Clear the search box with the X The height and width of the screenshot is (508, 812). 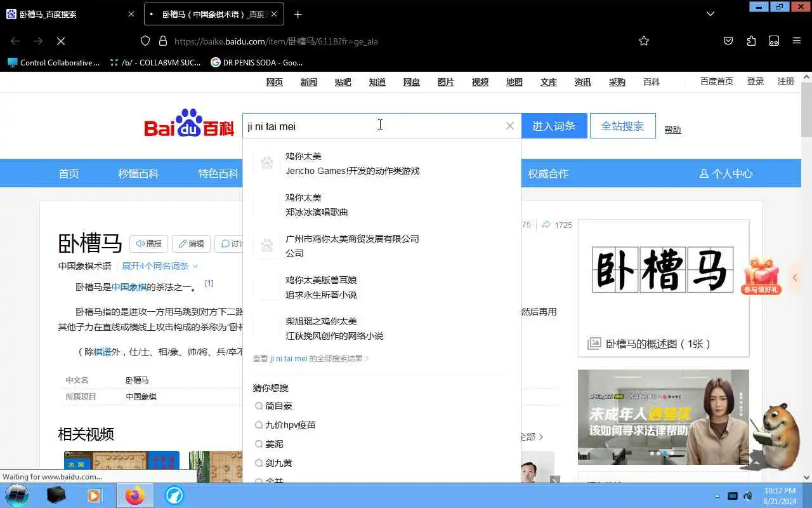[509, 126]
